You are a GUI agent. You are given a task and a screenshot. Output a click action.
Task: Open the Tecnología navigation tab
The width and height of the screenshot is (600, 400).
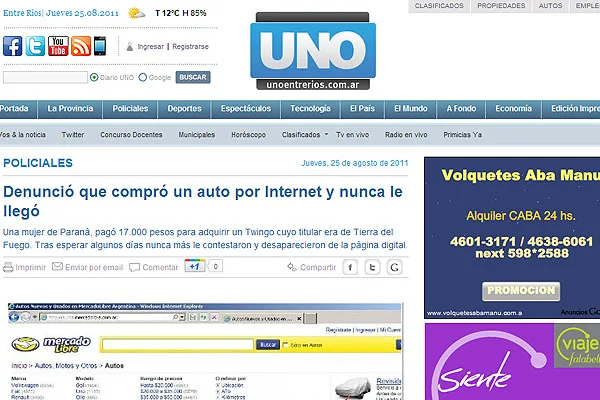coord(310,109)
